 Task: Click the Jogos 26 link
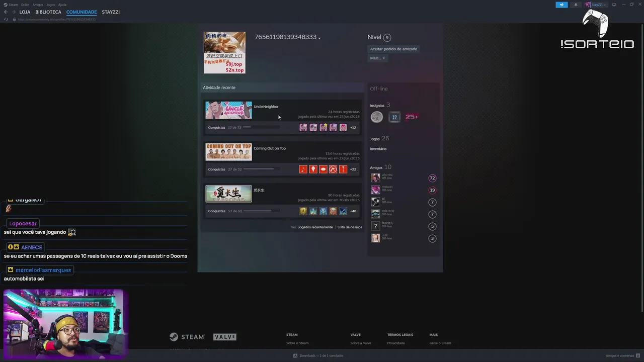click(x=379, y=139)
